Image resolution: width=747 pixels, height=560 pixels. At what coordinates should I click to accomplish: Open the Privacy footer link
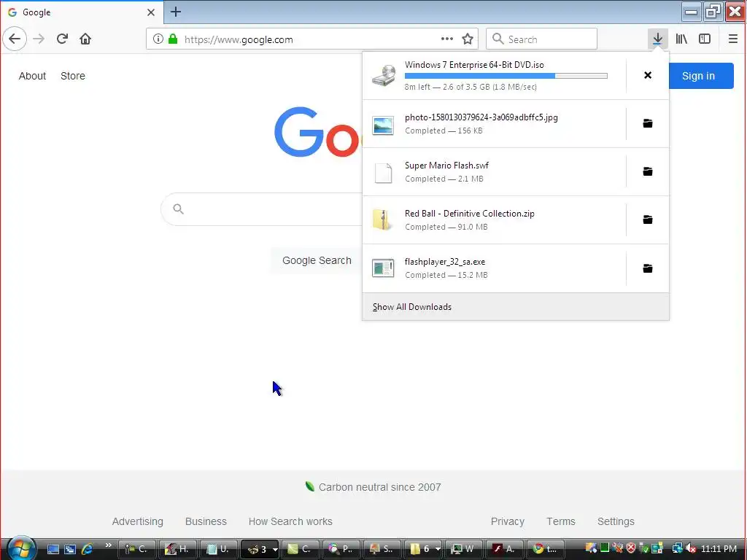point(508,521)
